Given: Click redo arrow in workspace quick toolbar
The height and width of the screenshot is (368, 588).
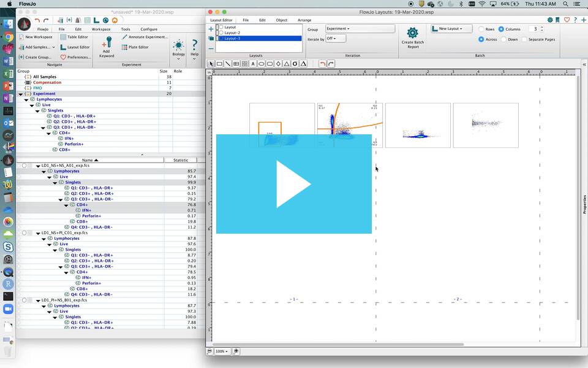Looking at the screenshot, I should (x=46, y=20).
